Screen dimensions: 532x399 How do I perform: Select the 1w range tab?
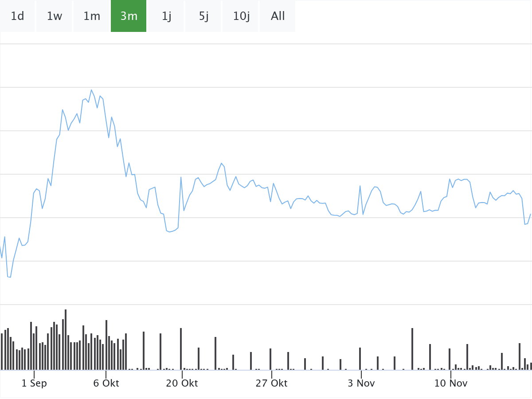pos(54,16)
